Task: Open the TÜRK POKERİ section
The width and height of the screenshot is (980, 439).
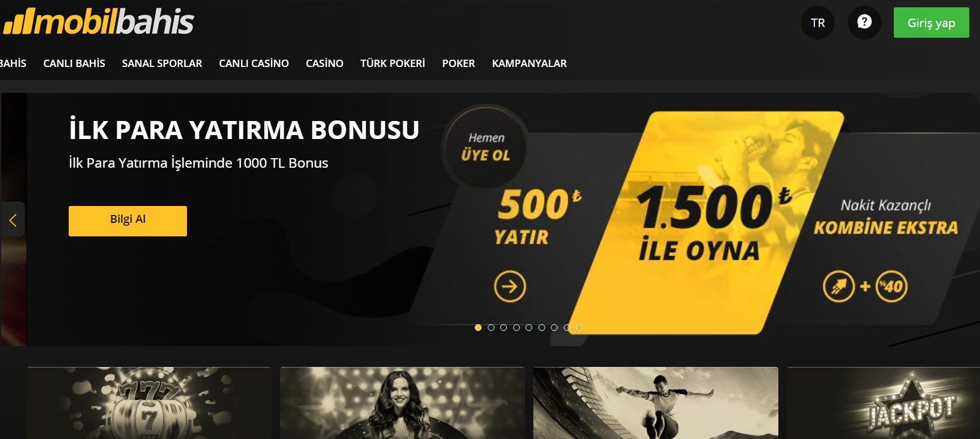Action: click(x=393, y=64)
